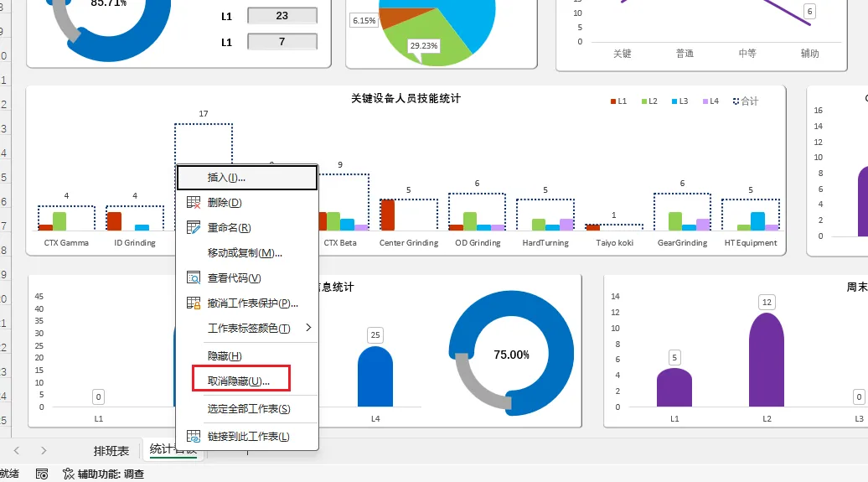Viewport: 868px width, 482px height.
Task: Click the 关键 axis label in line chart
Action: (x=623, y=53)
